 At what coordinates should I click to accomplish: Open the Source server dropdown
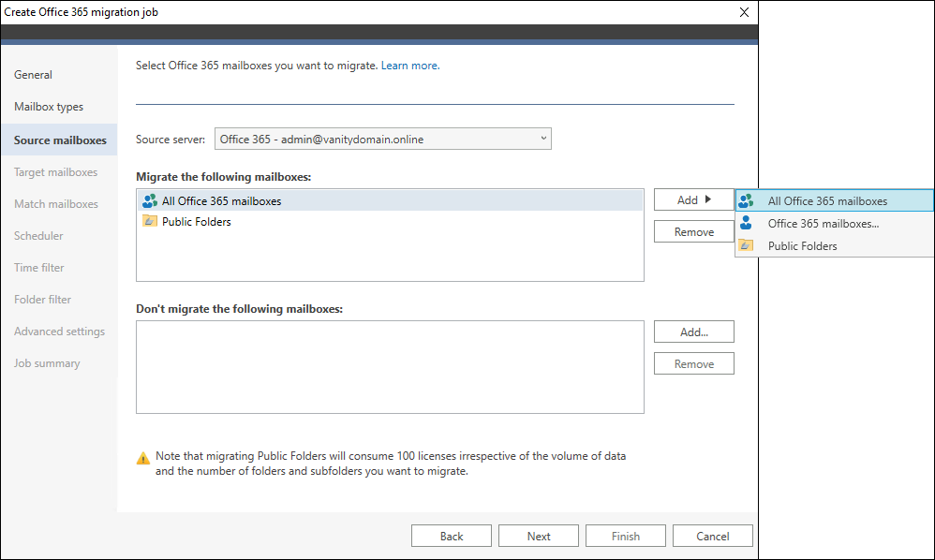(x=383, y=139)
